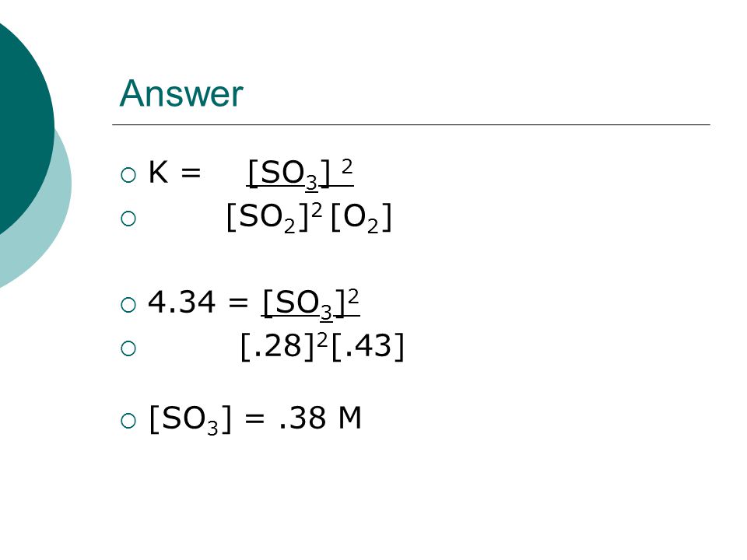Click the bullet beside "K ="

click(x=128, y=175)
